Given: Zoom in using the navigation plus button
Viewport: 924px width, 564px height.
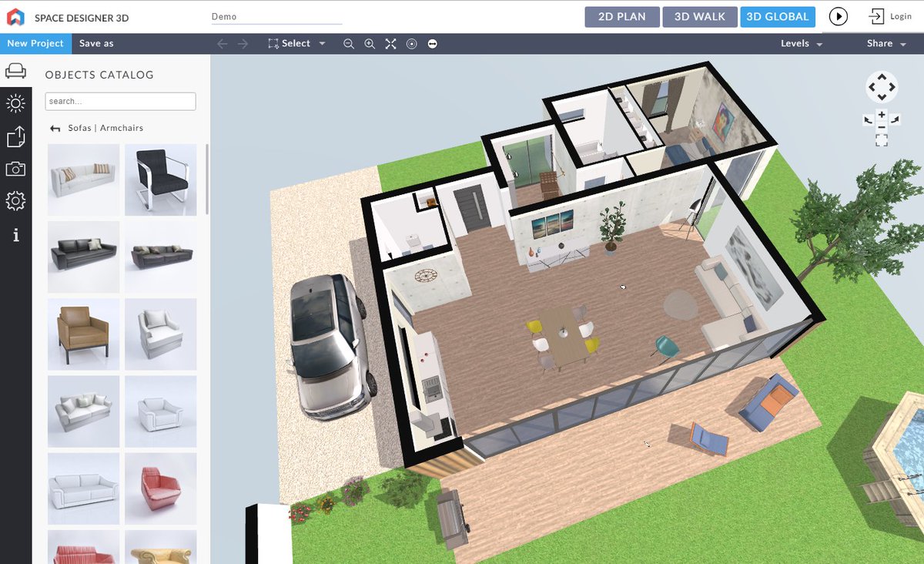Looking at the screenshot, I should tap(882, 115).
